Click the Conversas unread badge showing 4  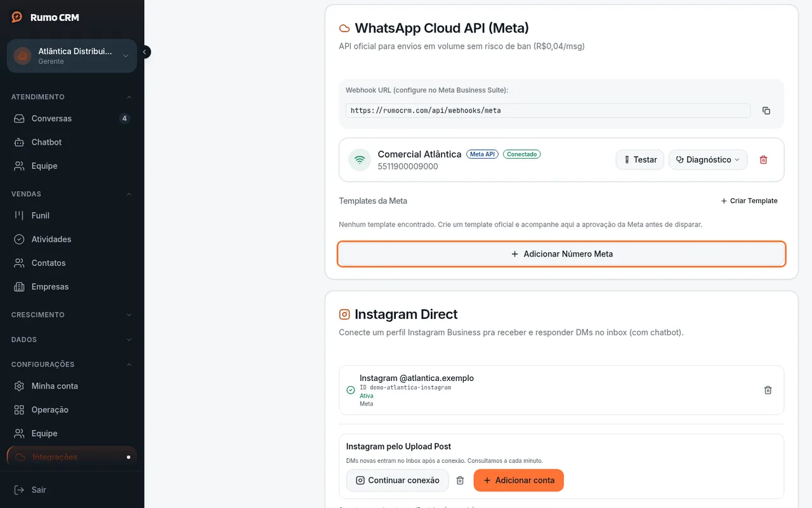(124, 119)
